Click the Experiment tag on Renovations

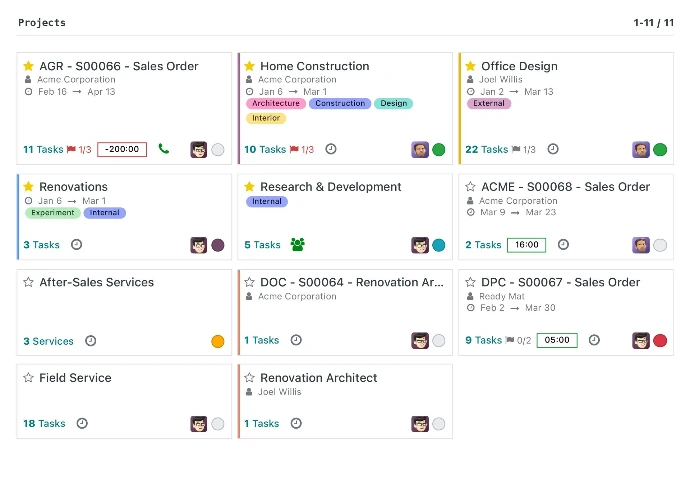pos(52,213)
